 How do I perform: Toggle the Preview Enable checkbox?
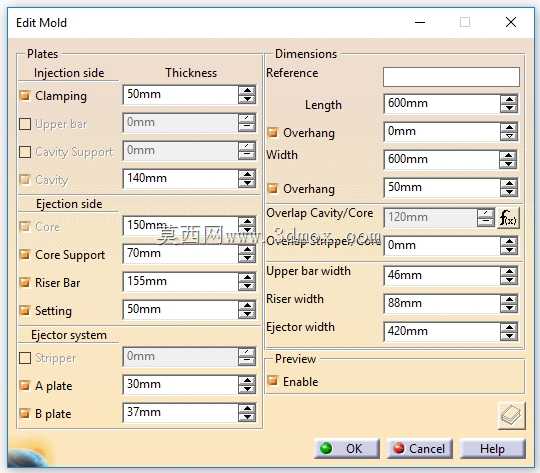273,381
